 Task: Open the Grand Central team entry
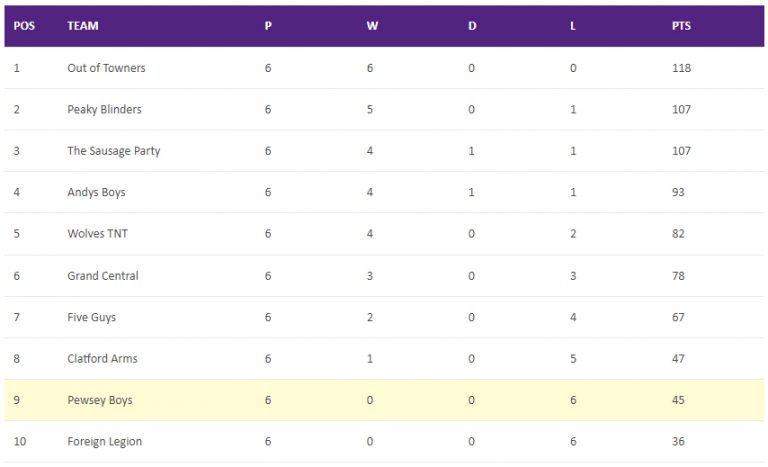[103, 276]
